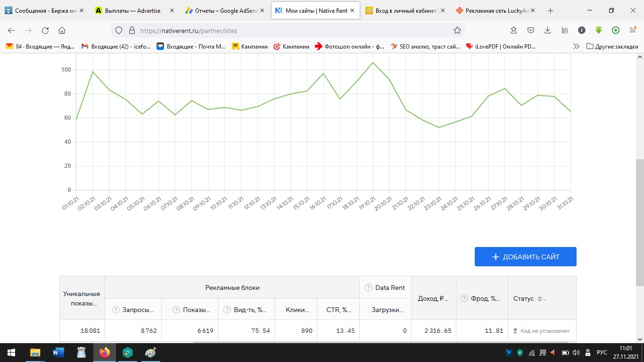Click the РУС language indicator

(602, 353)
